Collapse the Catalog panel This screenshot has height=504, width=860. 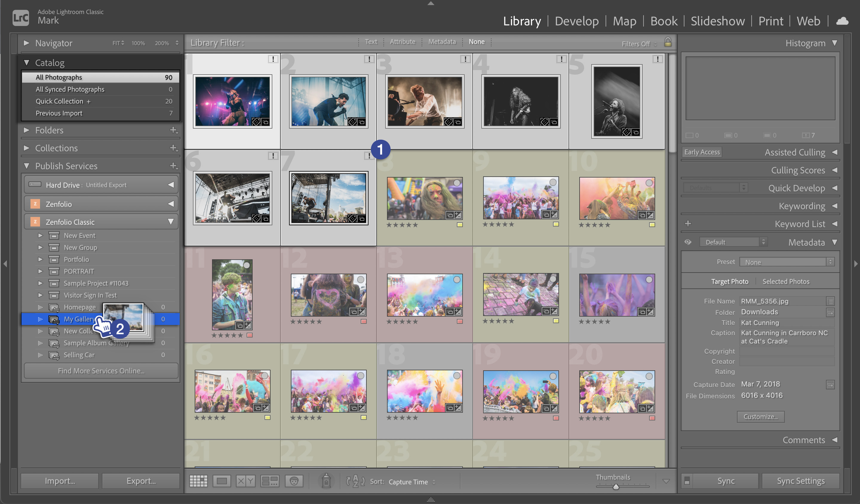[26, 62]
